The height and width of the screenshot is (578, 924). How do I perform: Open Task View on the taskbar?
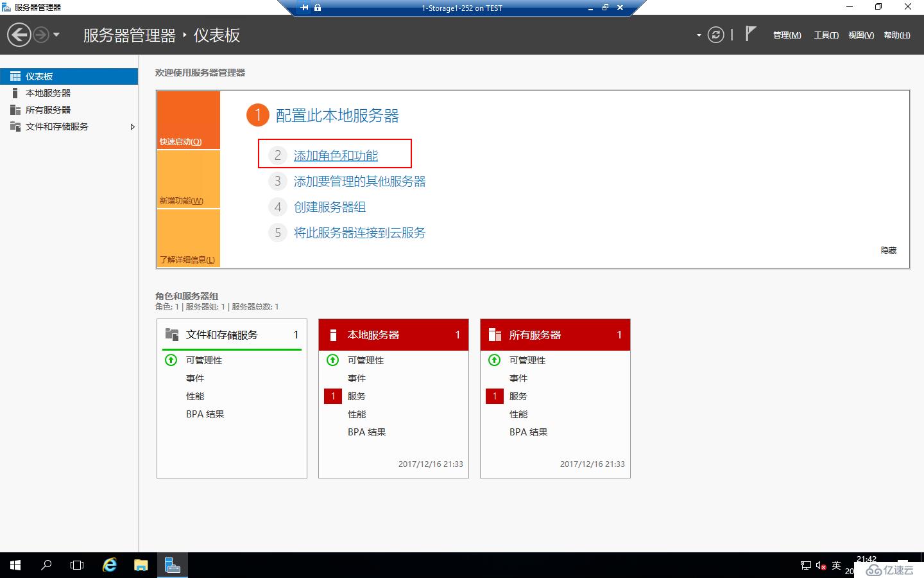pyautogui.click(x=77, y=565)
